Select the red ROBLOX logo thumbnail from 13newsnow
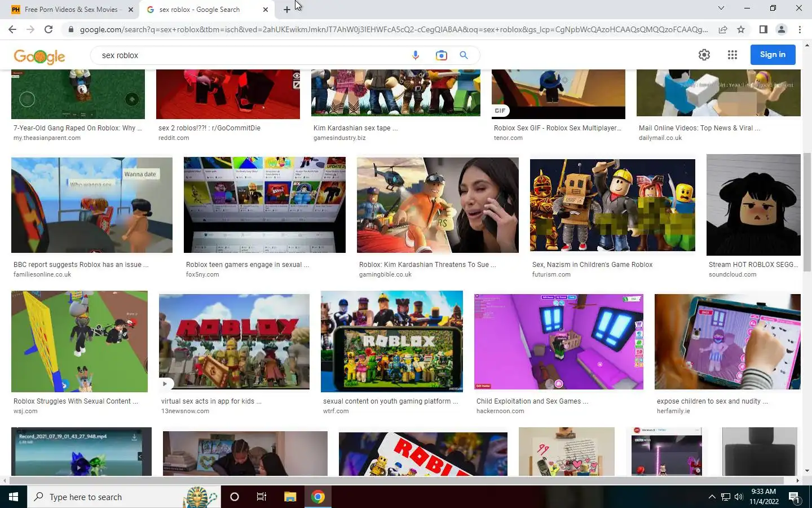This screenshot has width=812, height=508. (234, 341)
